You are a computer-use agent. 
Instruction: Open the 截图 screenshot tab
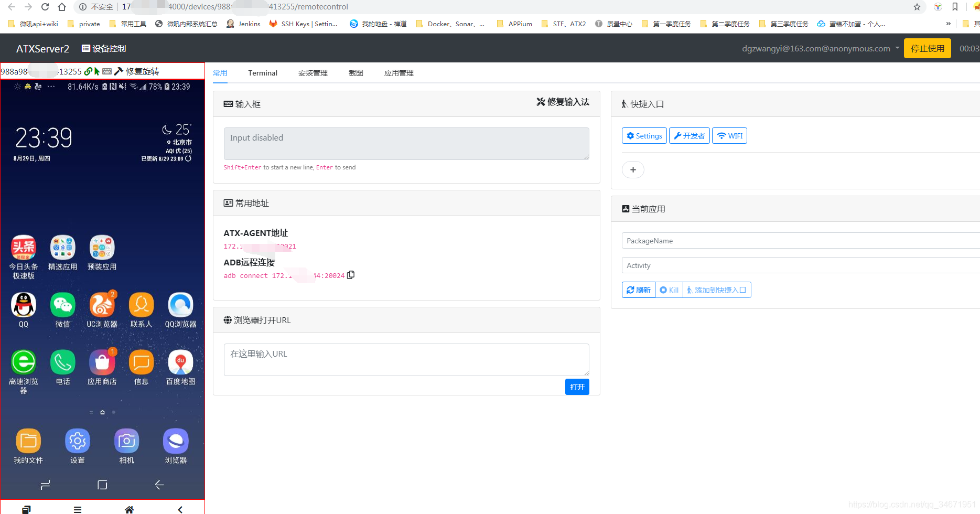click(x=356, y=73)
